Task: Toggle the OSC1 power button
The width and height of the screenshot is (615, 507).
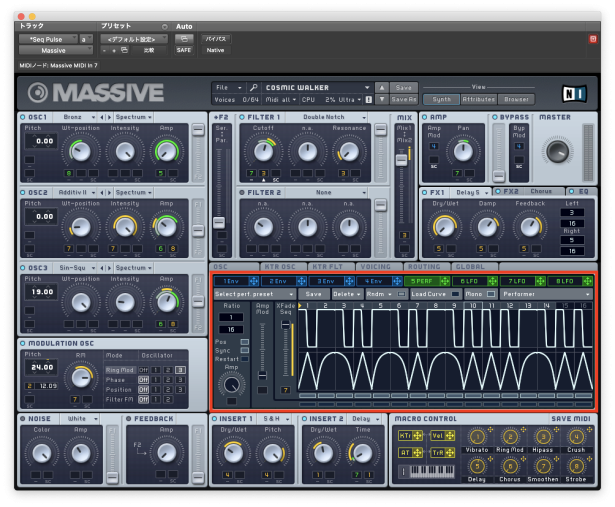Action: (x=22, y=117)
